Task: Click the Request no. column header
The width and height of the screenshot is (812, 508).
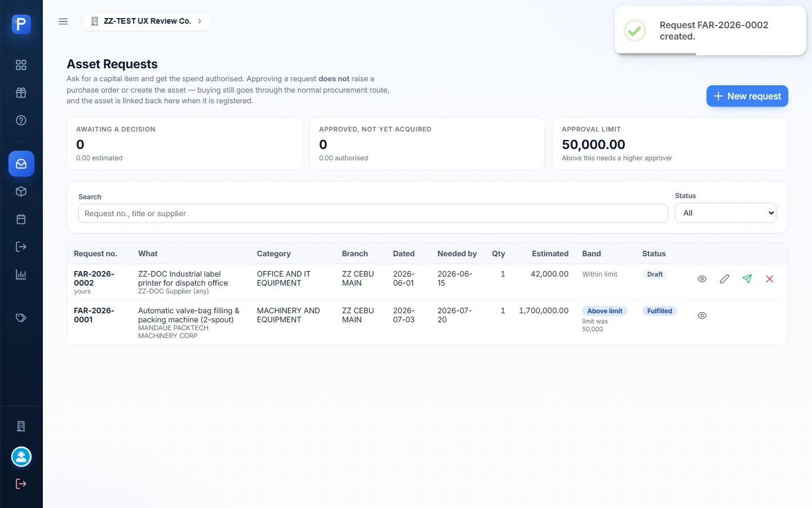Action: pyautogui.click(x=95, y=253)
